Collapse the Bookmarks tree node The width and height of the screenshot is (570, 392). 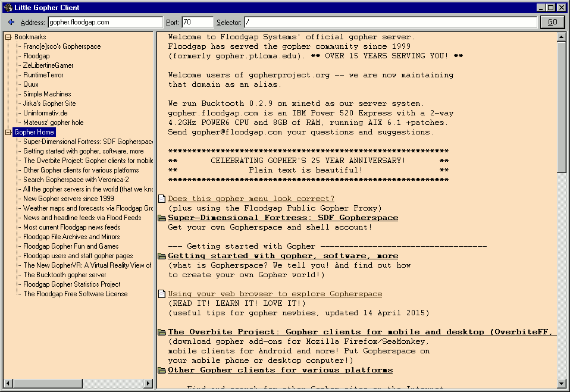pyautogui.click(x=8, y=37)
